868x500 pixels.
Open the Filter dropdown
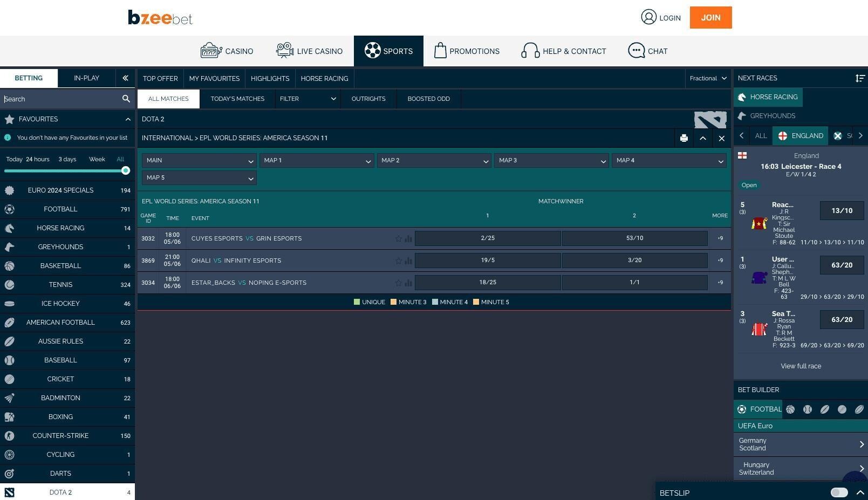[307, 99]
